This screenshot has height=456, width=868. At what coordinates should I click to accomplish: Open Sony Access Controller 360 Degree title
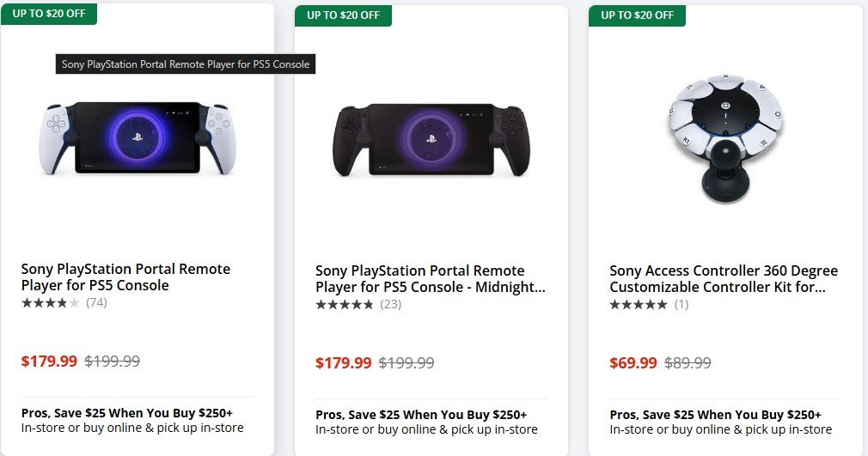point(724,279)
